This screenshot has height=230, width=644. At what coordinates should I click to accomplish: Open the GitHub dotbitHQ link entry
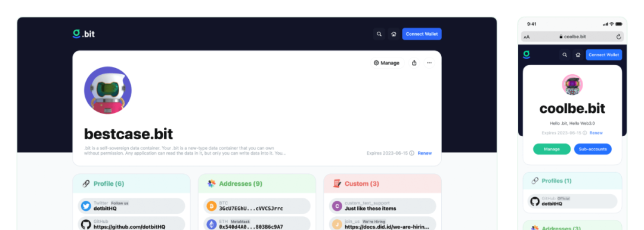[x=131, y=224]
